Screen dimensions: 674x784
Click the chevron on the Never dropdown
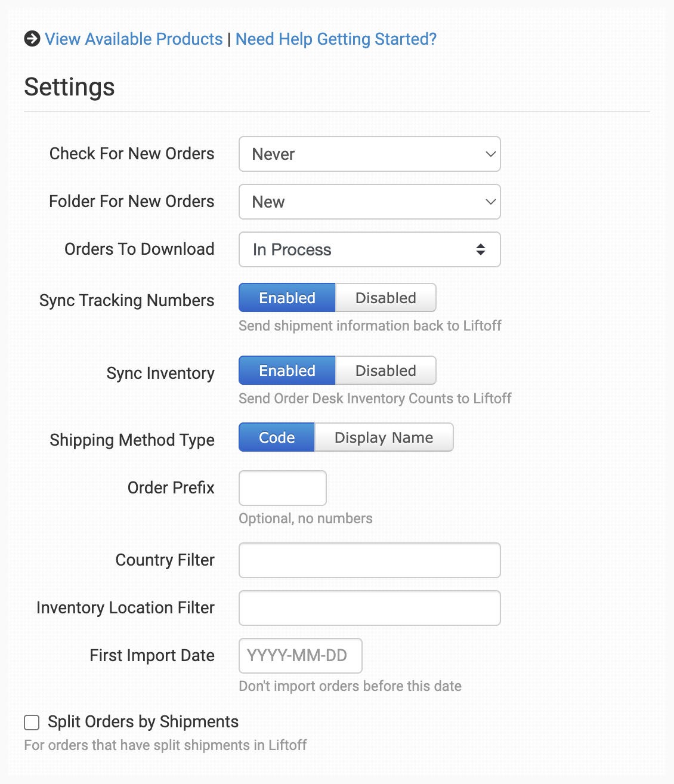click(x=490, y=154)
